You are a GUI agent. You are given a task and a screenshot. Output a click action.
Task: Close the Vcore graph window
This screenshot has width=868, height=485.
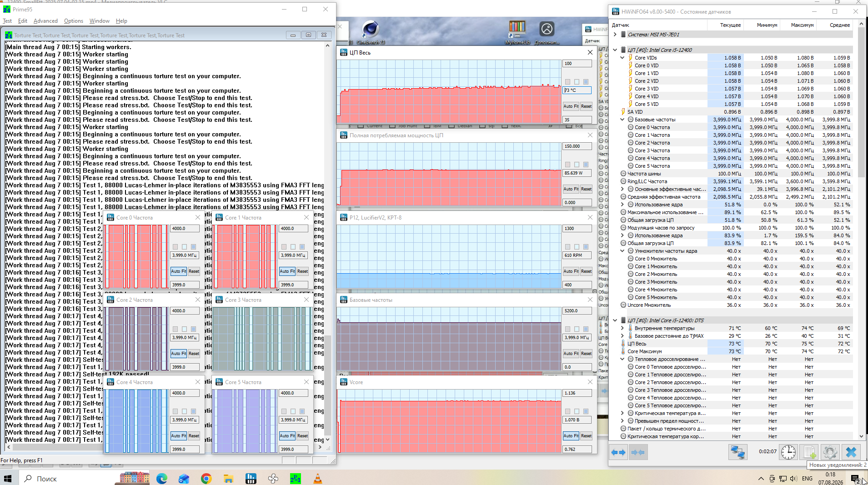click(x=590, y=382)
